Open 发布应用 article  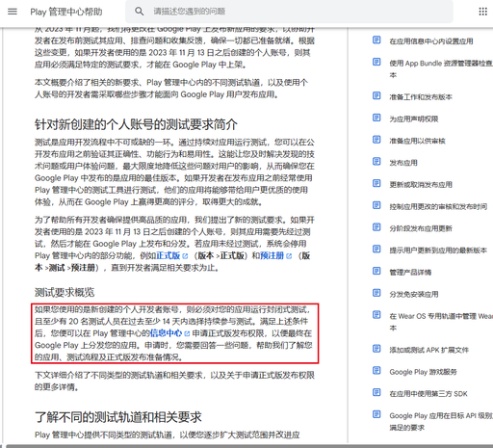403,163
